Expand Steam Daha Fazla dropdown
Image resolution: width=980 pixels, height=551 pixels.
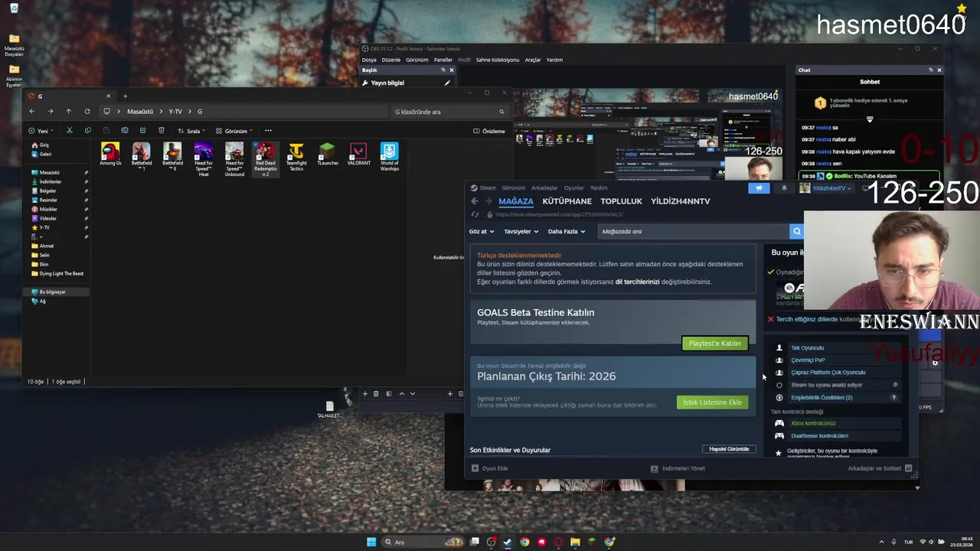(x=567, y=231)
